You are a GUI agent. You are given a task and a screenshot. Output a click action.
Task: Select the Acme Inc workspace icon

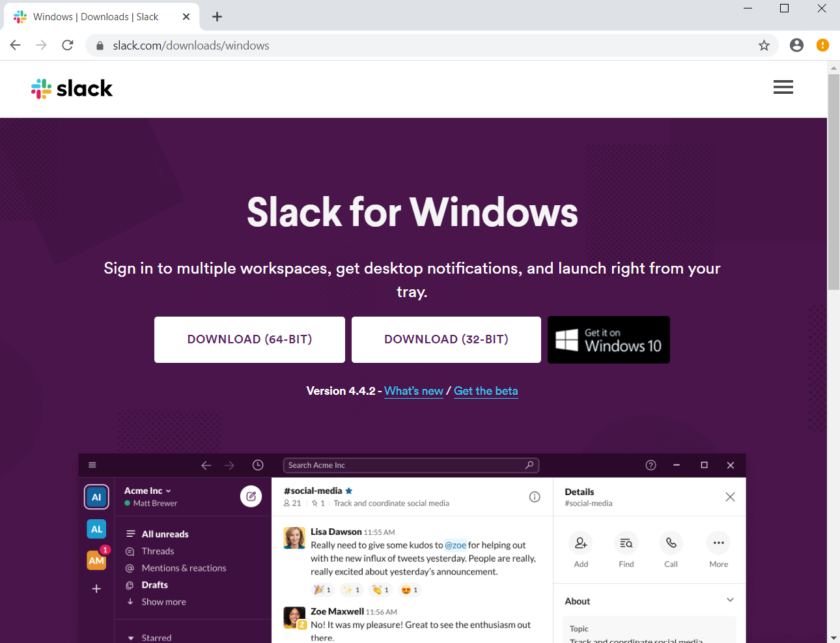pos(96,496)
